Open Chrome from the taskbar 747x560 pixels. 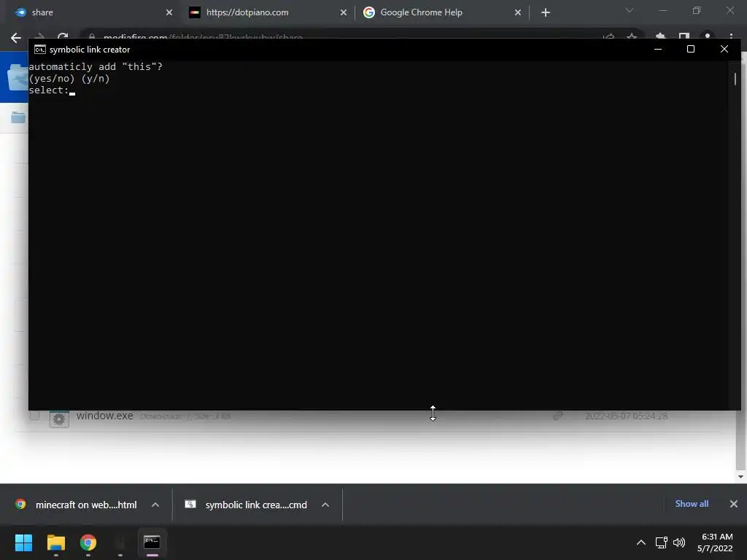pyautogui.click(x=88, y=542)
